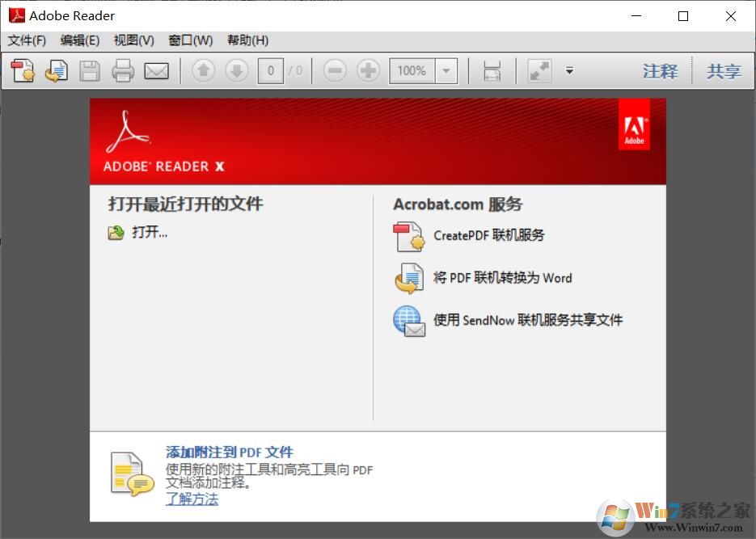Click the CreatePDF 联机服务 icon
Image resolution: width=756 pixels, height=539 pixels.
click(408, 236)
